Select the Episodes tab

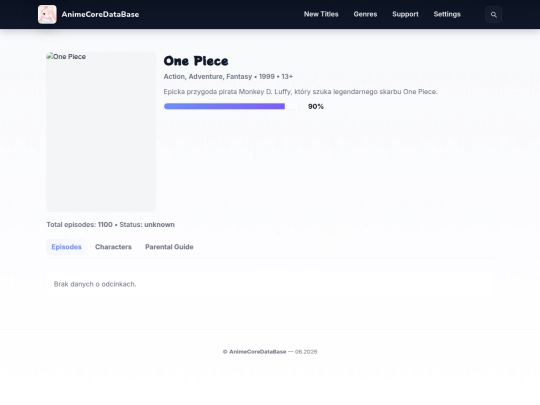click(x=66, y=247)
